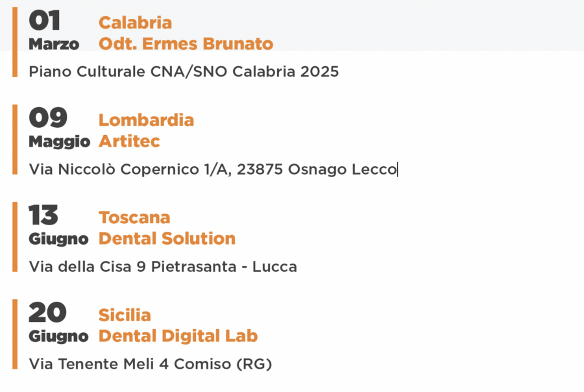Open Odt. Ermes Brunato entry
Image resolution: width=584 pixels, height=392 pixels.
coord(186,43)
